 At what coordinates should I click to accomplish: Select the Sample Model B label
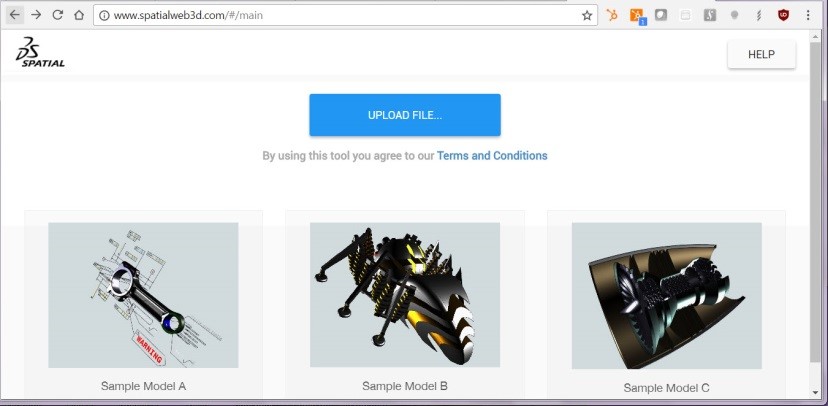(x=404, y=386)
